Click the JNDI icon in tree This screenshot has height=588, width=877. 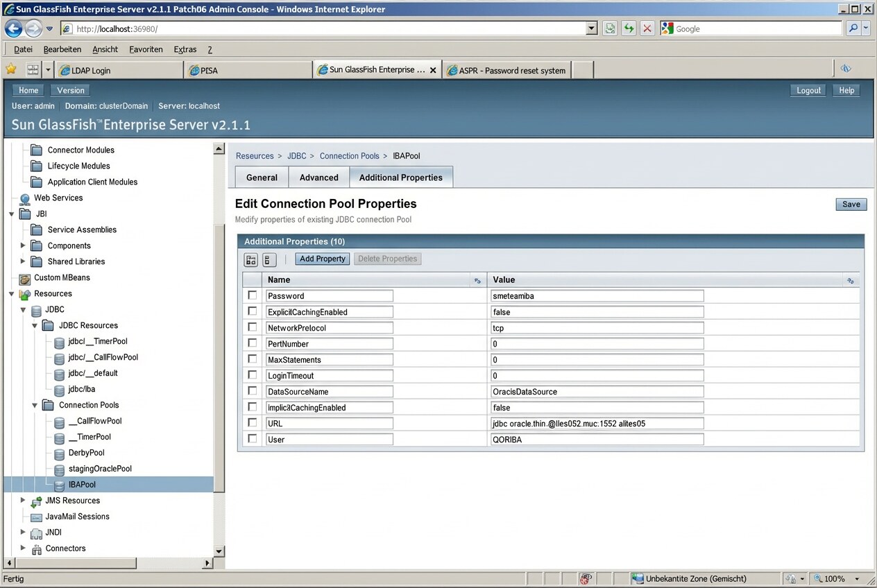(36, 533)
